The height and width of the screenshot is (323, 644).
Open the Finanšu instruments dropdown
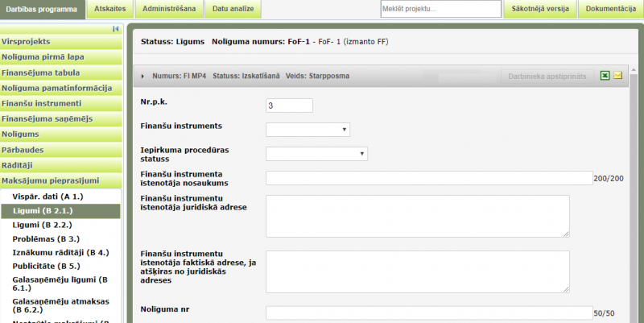(x=308, y=129)
